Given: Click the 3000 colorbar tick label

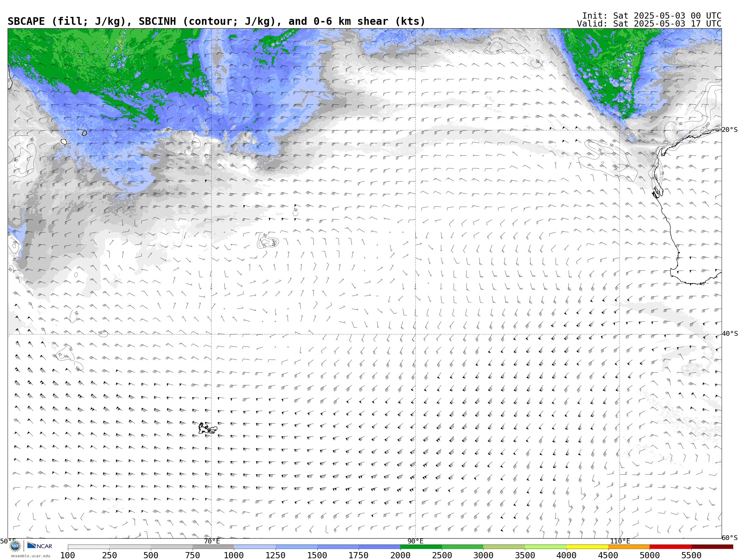Looking at the screenshot, I should click(x=484, y=556).
